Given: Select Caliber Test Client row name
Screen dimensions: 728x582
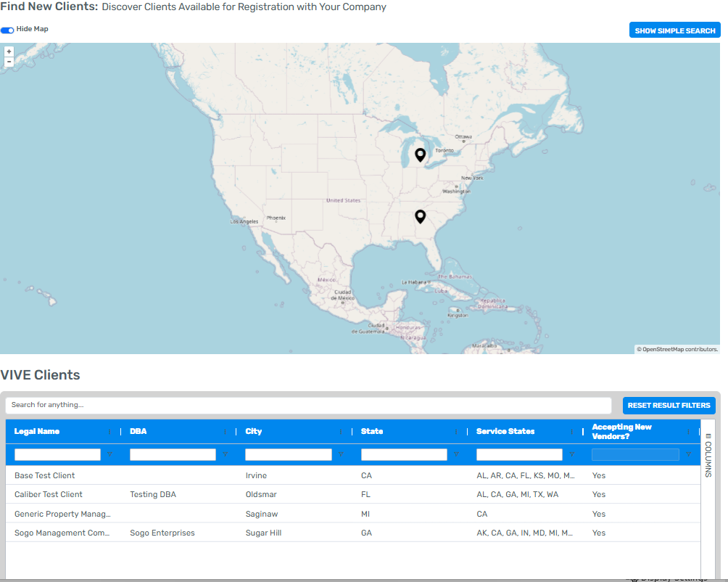Looking at the screenshot, I should point(49,495).
